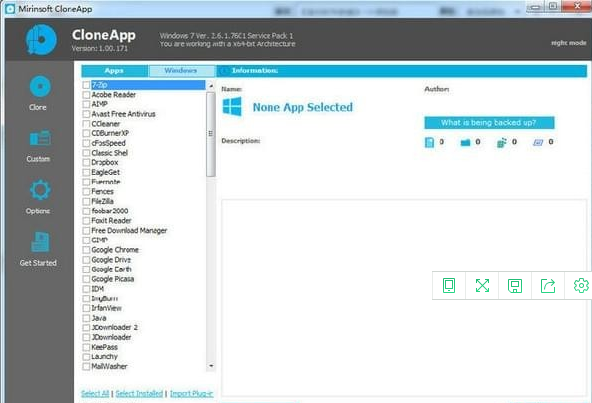Click the Import Plug-in link

191,394
